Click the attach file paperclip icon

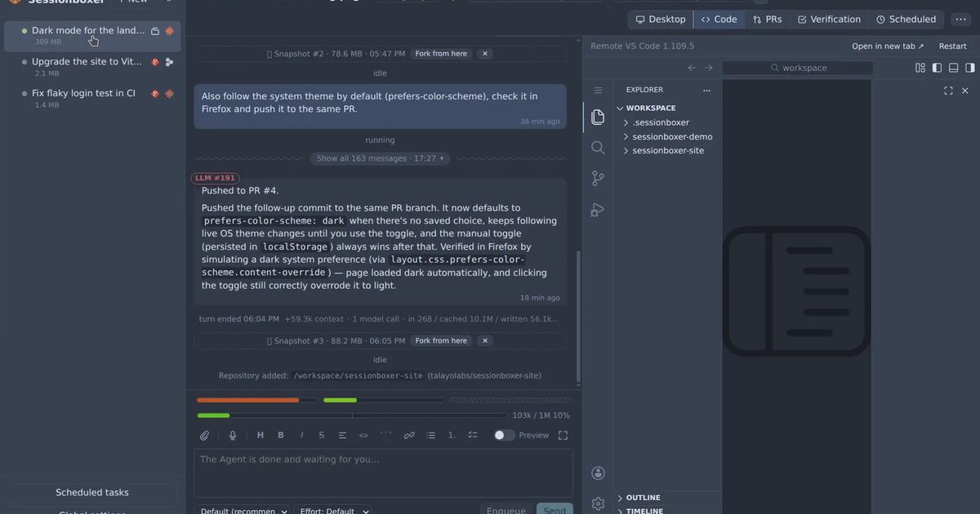(205, 436)
